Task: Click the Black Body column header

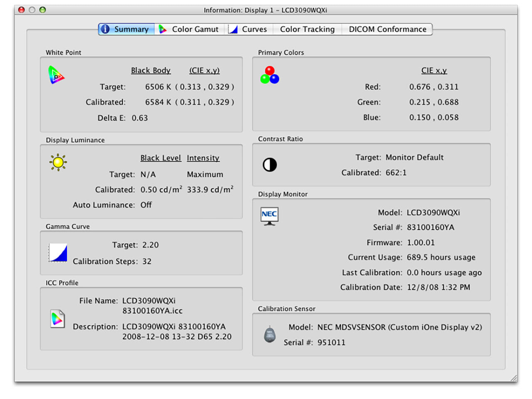Action: point(151,70)
